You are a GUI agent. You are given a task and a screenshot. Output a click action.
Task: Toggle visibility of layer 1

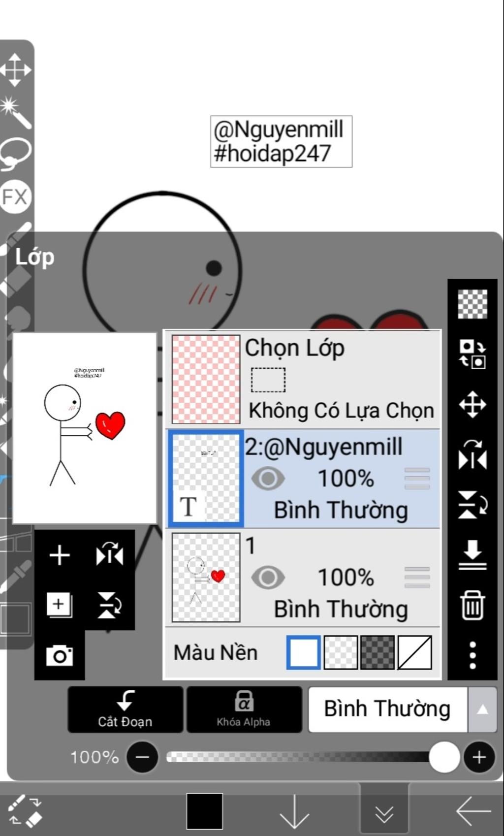(268, 578)
